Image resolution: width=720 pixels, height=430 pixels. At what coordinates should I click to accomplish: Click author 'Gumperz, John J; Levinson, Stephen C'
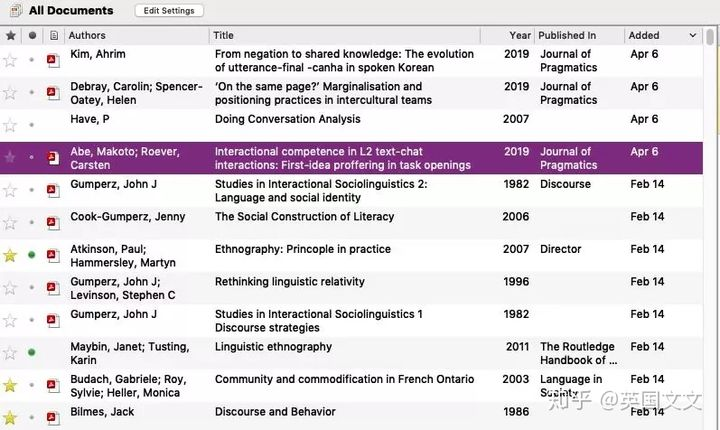(123, 288)
